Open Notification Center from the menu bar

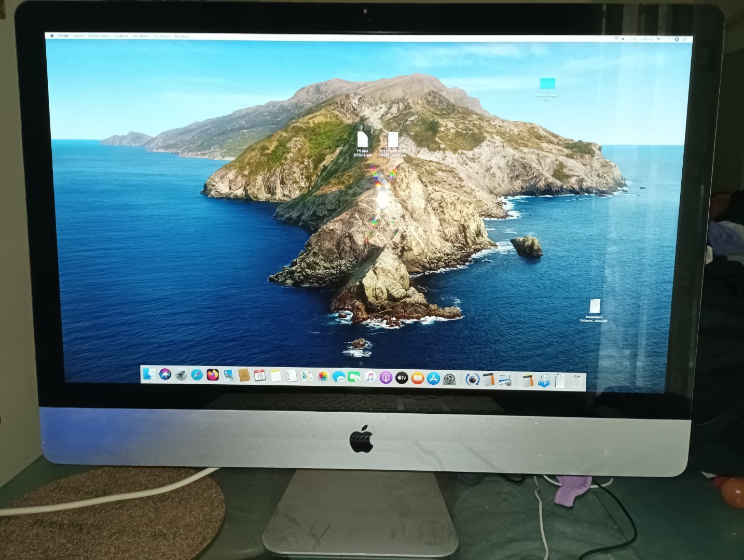point(685,39)
